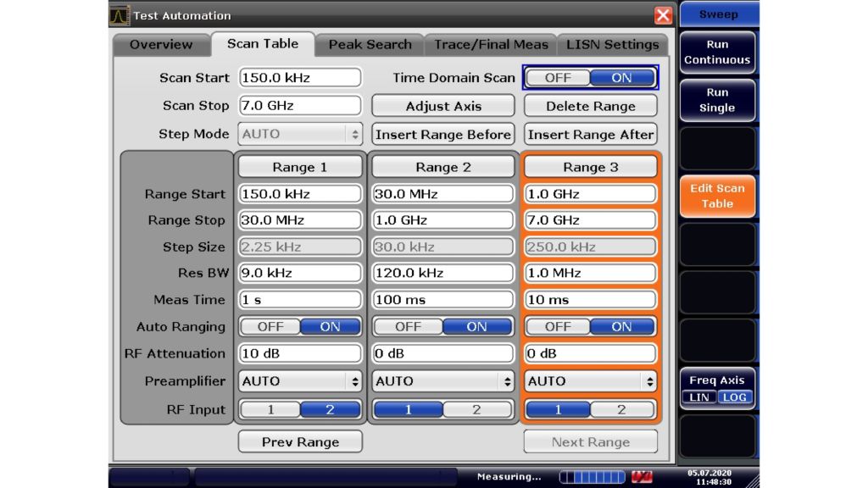Open the Range 3 Preamplifier dropdown
The height and width of the screenshot is (488, 868).
[590, 381]
